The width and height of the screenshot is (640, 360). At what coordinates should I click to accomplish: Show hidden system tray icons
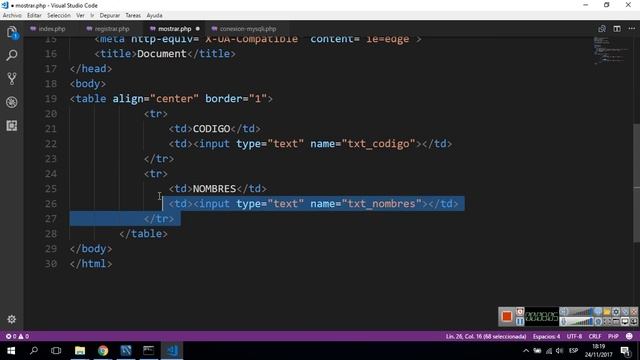pos(526,351)
